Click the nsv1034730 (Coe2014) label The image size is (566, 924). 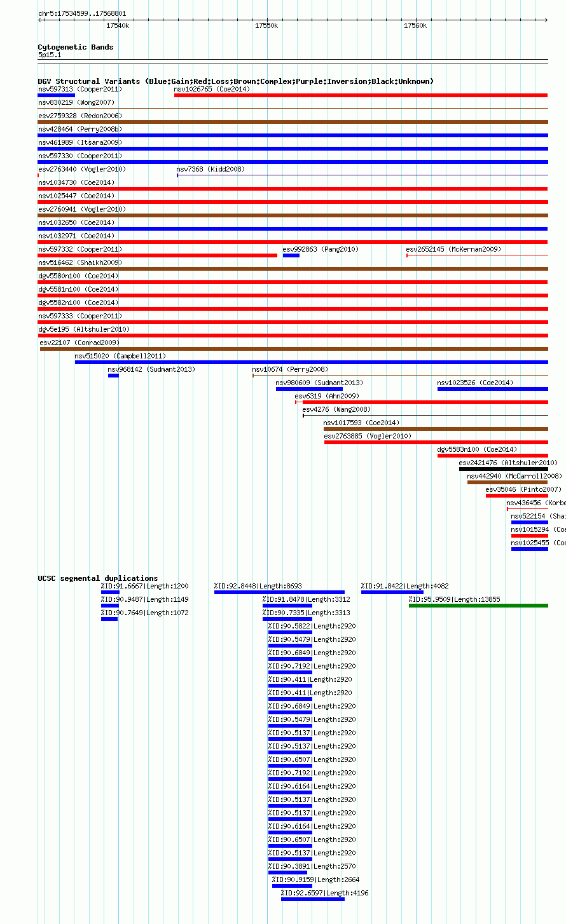[76, 183]
